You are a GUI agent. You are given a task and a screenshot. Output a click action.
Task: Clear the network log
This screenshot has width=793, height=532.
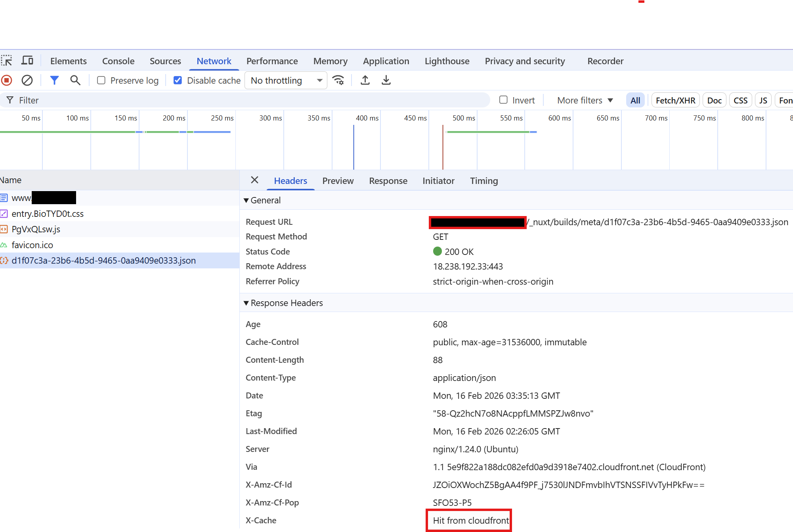coord(27,80)
